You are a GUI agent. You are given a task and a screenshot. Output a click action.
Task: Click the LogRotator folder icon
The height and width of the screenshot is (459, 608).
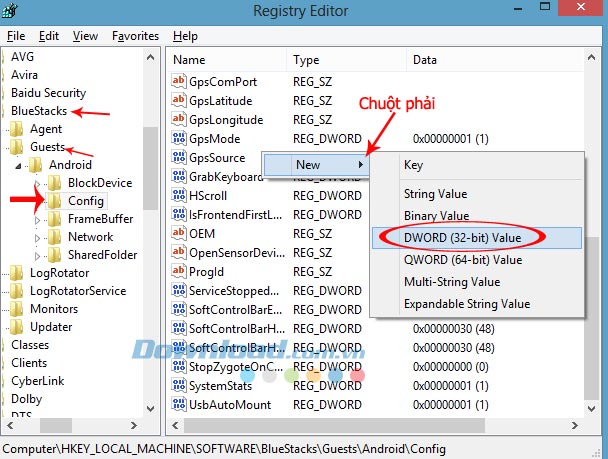[x=17, y=273]
